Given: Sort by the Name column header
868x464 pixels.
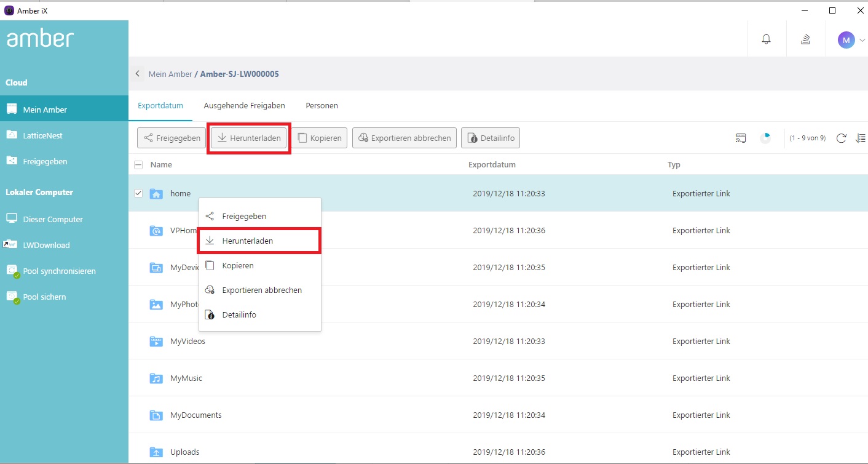Looking at the screenshot, I should pyautogui.click(x=161, y=165).
